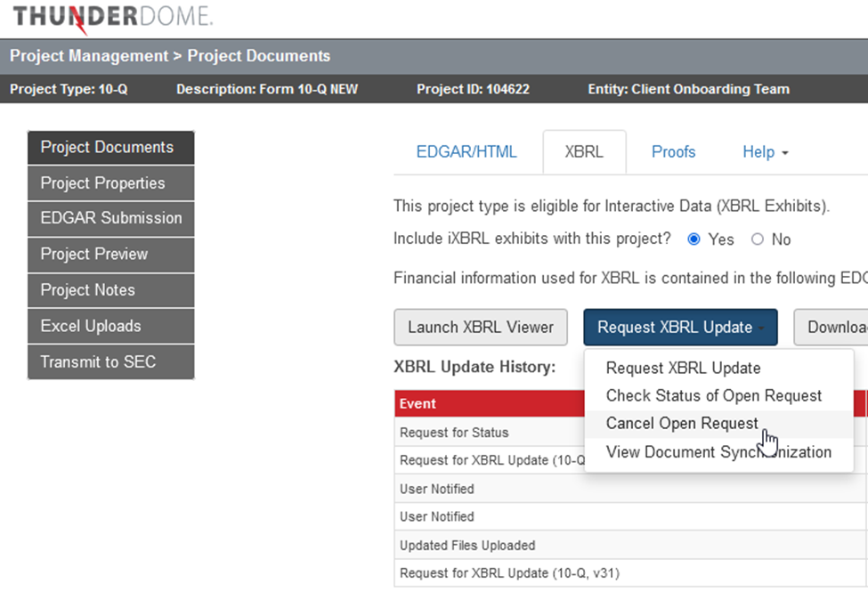Expand the Help dropdown menu
The image size is (868, 592).
click(x=766, y=152)
